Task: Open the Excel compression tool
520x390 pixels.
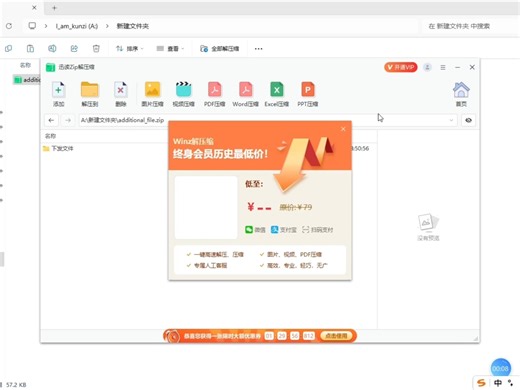Action: click(x=277, y=94)
